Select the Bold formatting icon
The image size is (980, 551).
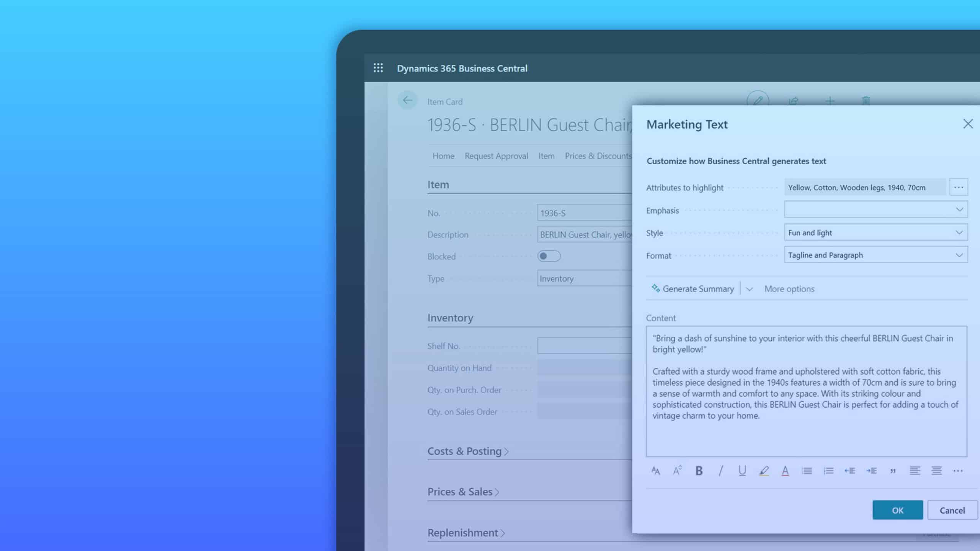699,471
